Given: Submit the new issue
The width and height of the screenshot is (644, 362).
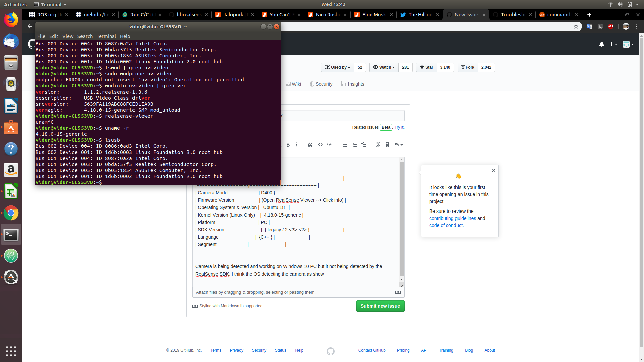Looking at the screenshot, I should (x=380, y=306).
